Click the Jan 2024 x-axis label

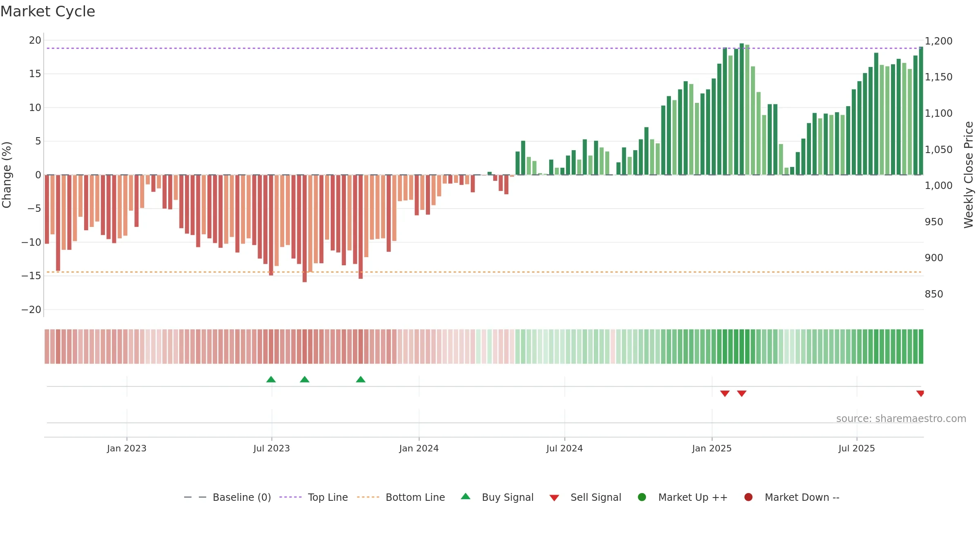point(419,449)
